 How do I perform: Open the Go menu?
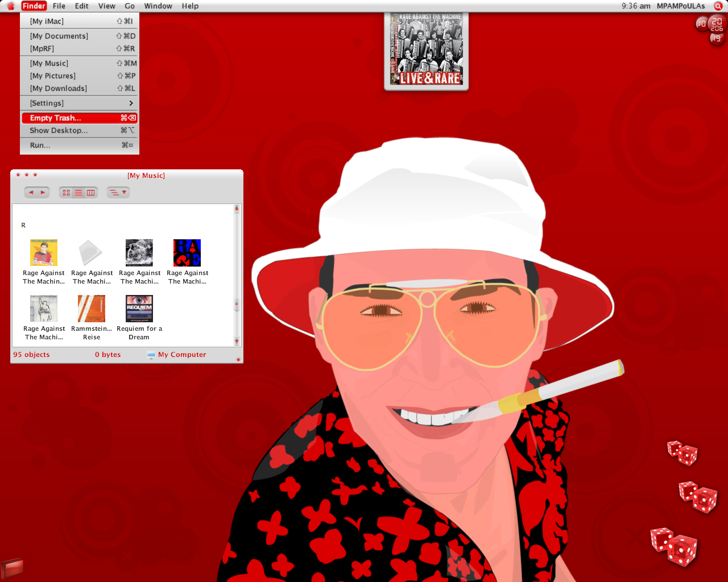pos(130,6)
